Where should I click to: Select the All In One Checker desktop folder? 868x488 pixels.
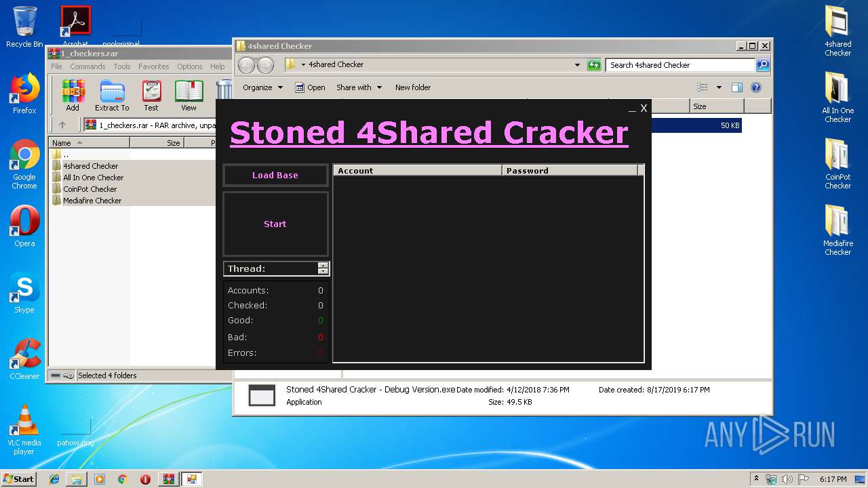click(838, 97)
